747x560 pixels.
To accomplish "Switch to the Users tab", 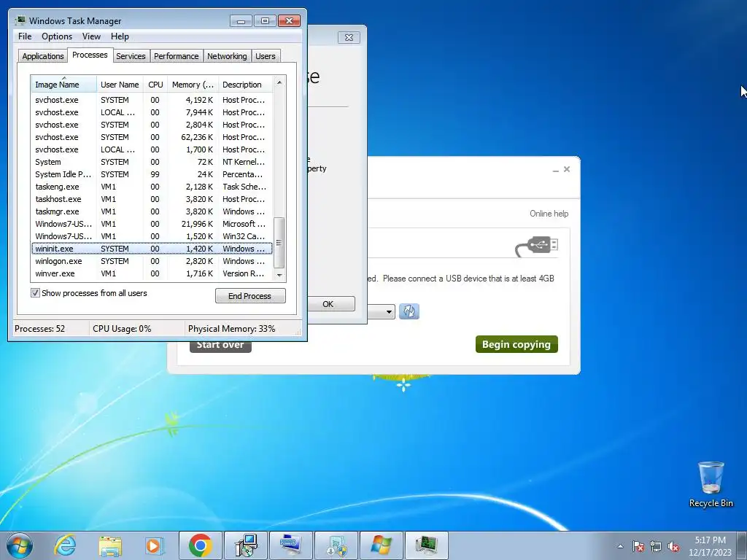I will coord(266,56).
